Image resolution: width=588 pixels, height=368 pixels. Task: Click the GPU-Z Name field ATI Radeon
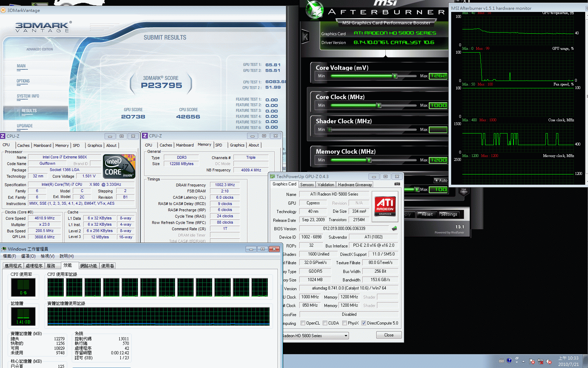(x=334, y=194)
